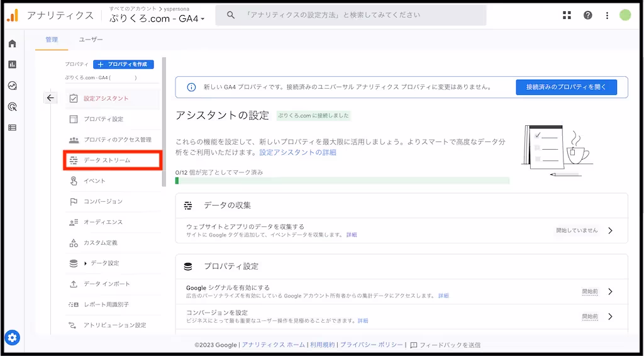
Task: Open コンバージョン menu item
Action: pyautogui.click(x=113, y=201)
